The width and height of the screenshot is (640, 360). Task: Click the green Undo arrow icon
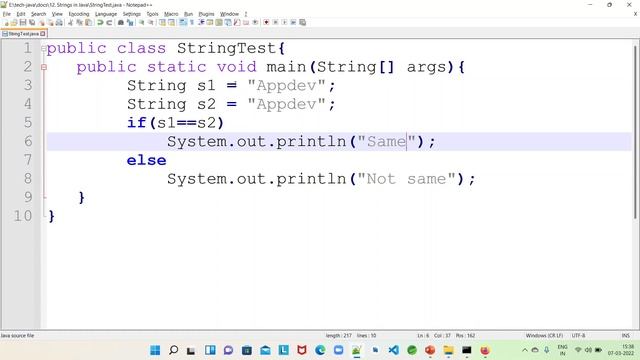point(100,22)
